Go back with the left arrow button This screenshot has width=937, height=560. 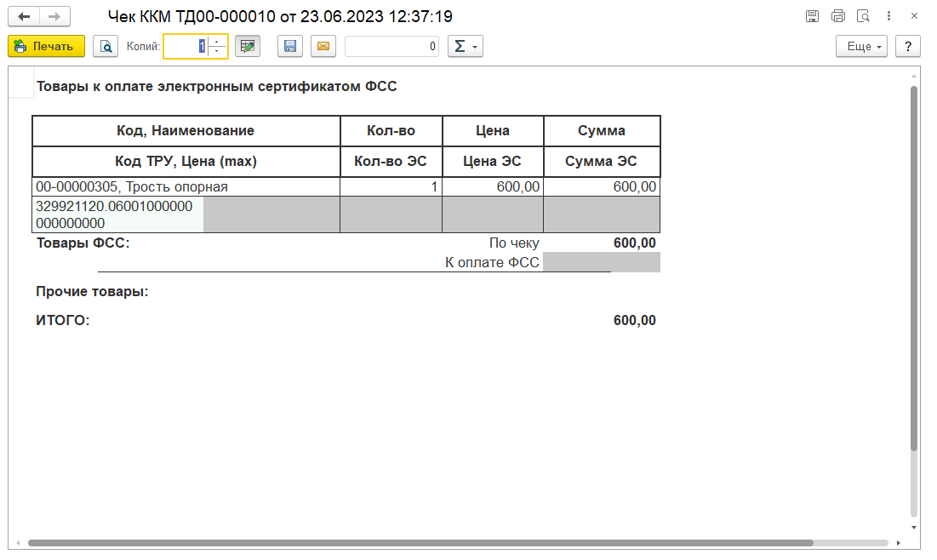tap(24, 17)
